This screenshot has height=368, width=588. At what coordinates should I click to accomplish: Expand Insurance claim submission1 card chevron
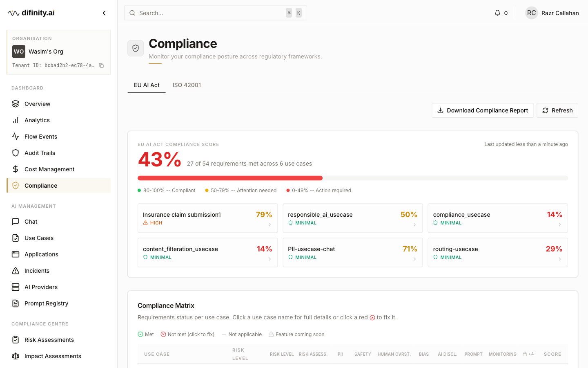pos(269,225)
